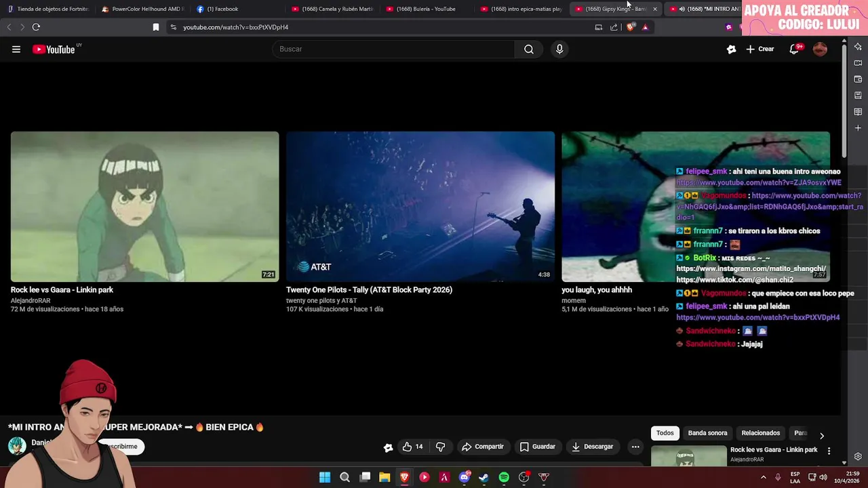Screen dimensions: 868x488
Task: Open Brave Shields lion icon
Action: click(x=631, y=27)
